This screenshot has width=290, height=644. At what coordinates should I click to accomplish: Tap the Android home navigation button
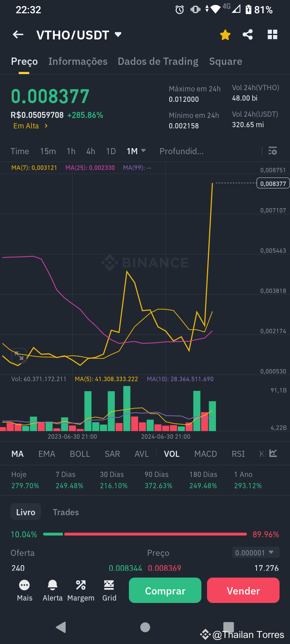[145, 627]
